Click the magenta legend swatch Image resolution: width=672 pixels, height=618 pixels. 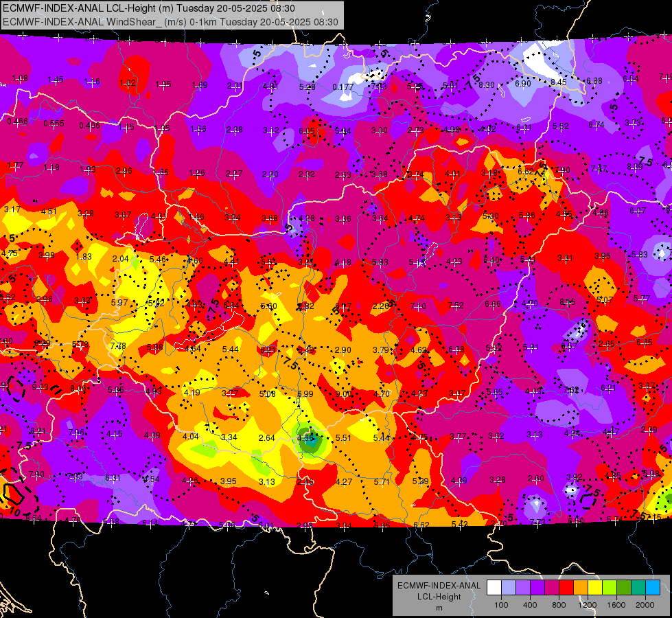552,587
